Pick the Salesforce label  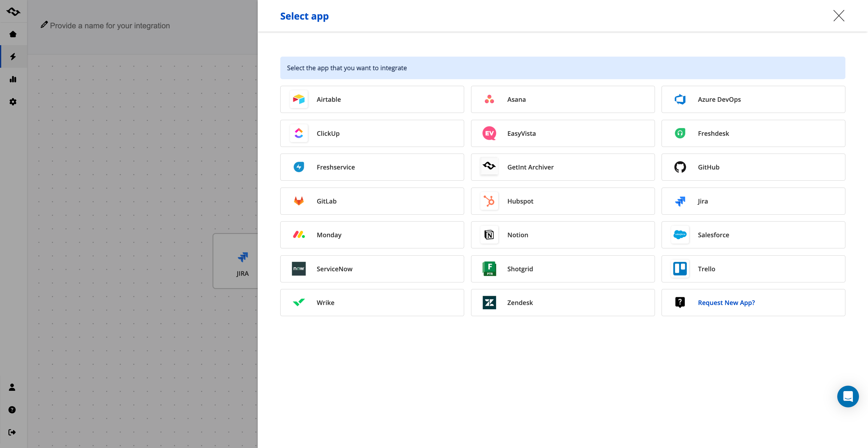point(713,235)
